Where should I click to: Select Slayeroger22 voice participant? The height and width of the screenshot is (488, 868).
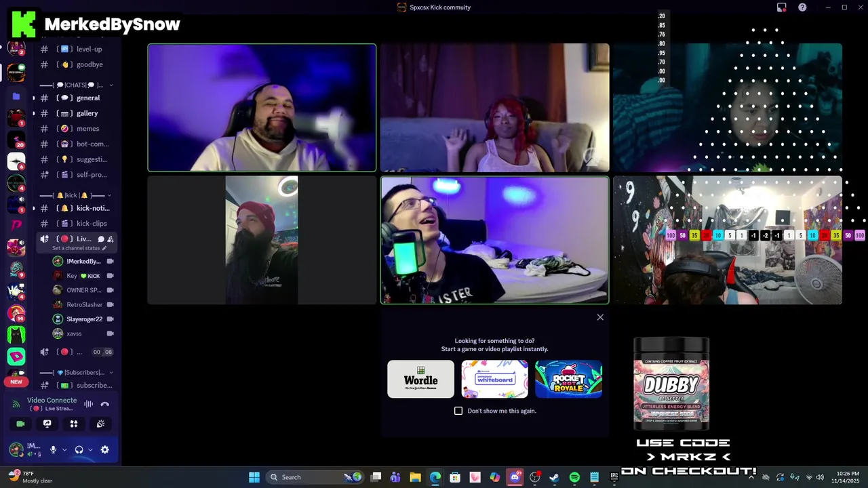pyautogui.click(x=83, y=319)
